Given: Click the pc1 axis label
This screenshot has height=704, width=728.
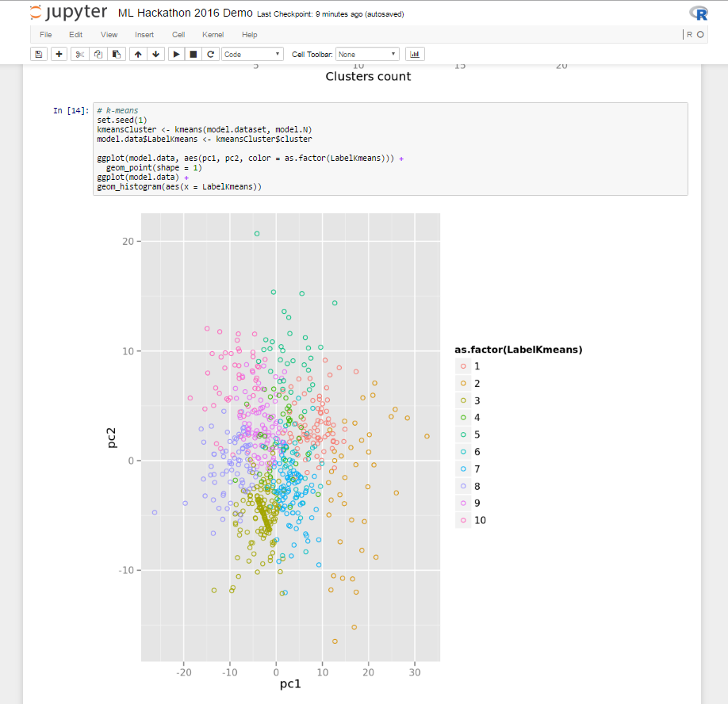Looking at the screenshot, I should 290,683.
